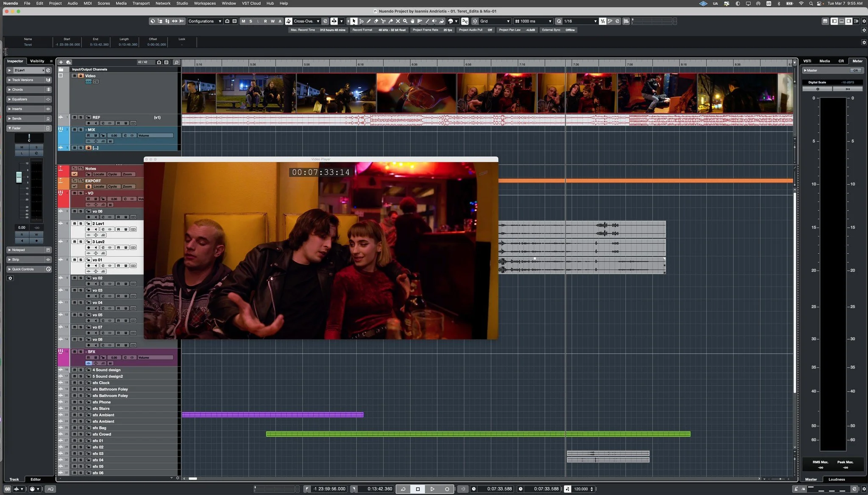Screen dimensions: 868x495
Task: Select the Eraser tool in toolbar
Action: click(376, 21)
